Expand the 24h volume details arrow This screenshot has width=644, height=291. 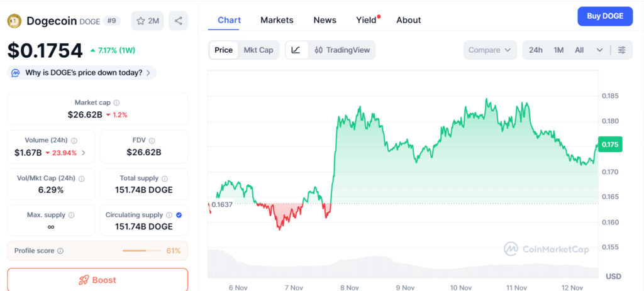tap(84, 153)
